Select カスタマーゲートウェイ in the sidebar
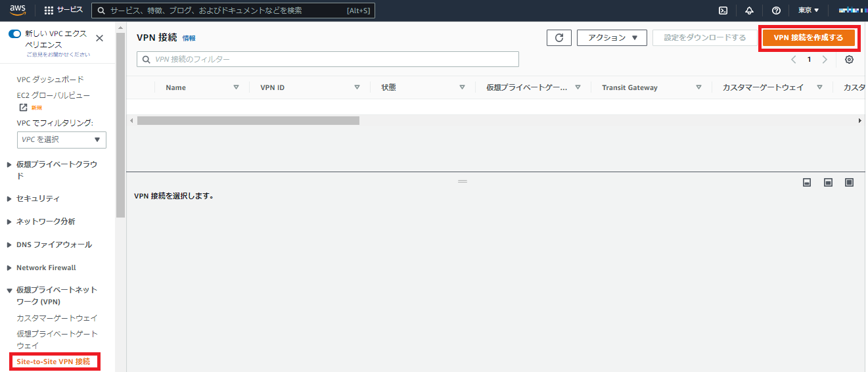This screenshot has width=868, height=372. click(57, 318)
